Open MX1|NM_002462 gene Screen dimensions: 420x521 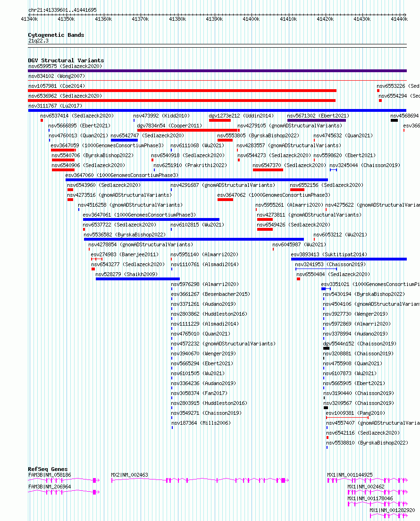[x=378, y=492]
